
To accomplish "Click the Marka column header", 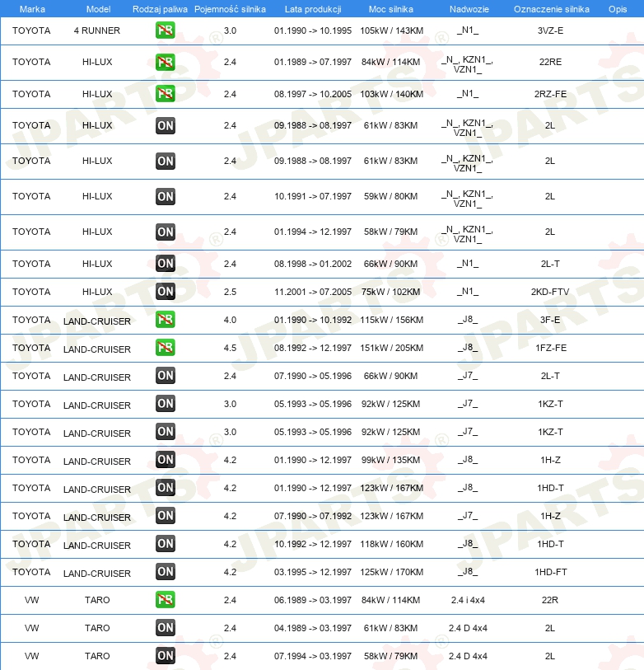I will [31, 9].
